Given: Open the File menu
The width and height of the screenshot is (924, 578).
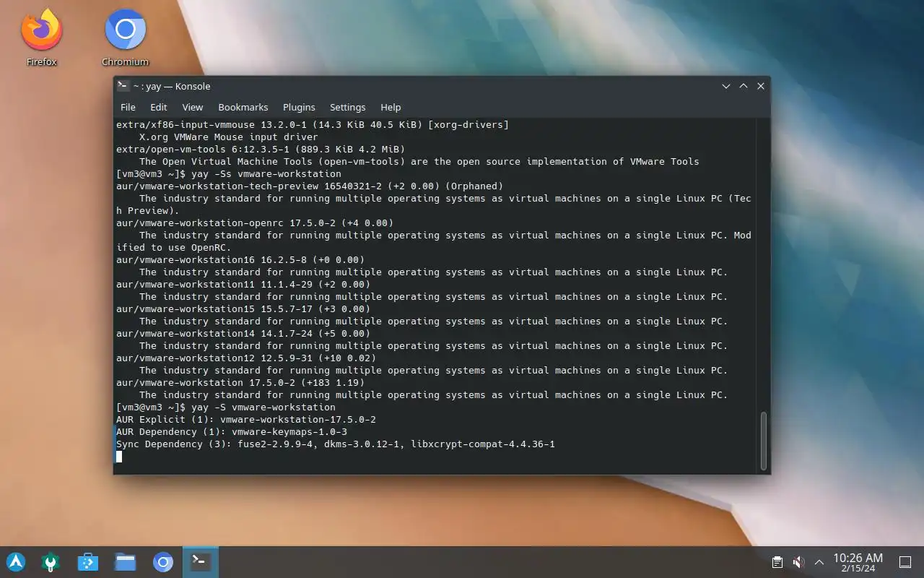Looking at the screenshot, I should [x=128, y=107].
